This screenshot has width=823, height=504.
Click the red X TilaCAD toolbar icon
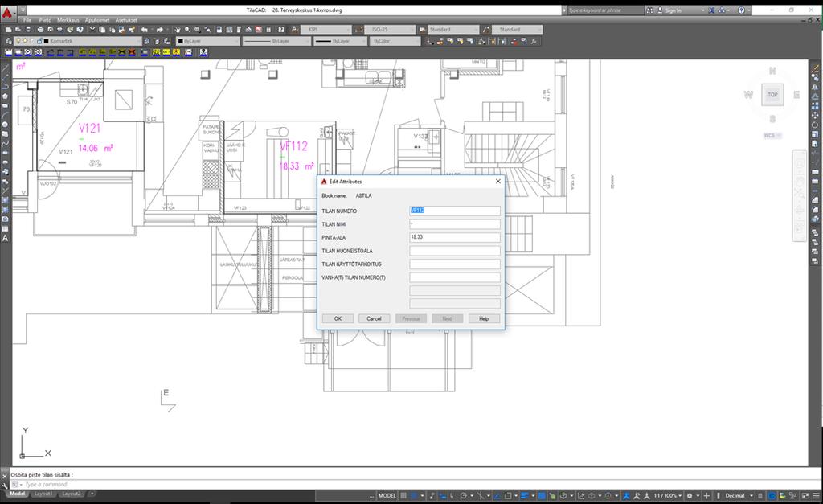131,52
